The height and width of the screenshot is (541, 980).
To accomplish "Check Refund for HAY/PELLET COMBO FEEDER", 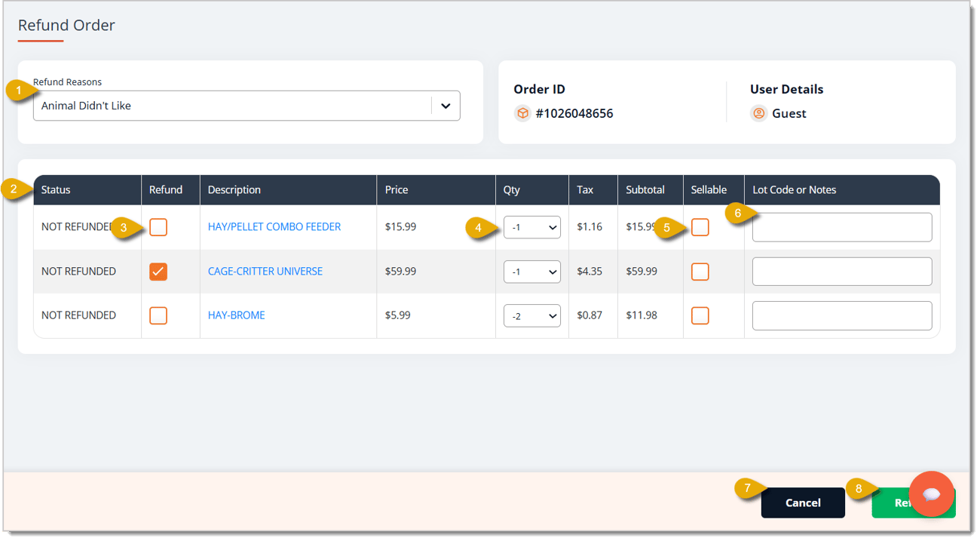I will [x=158, y=227].
